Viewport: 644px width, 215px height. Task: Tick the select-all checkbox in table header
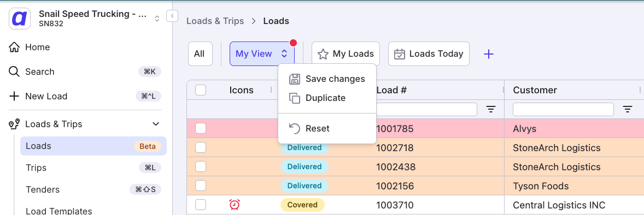pos(201,90)
